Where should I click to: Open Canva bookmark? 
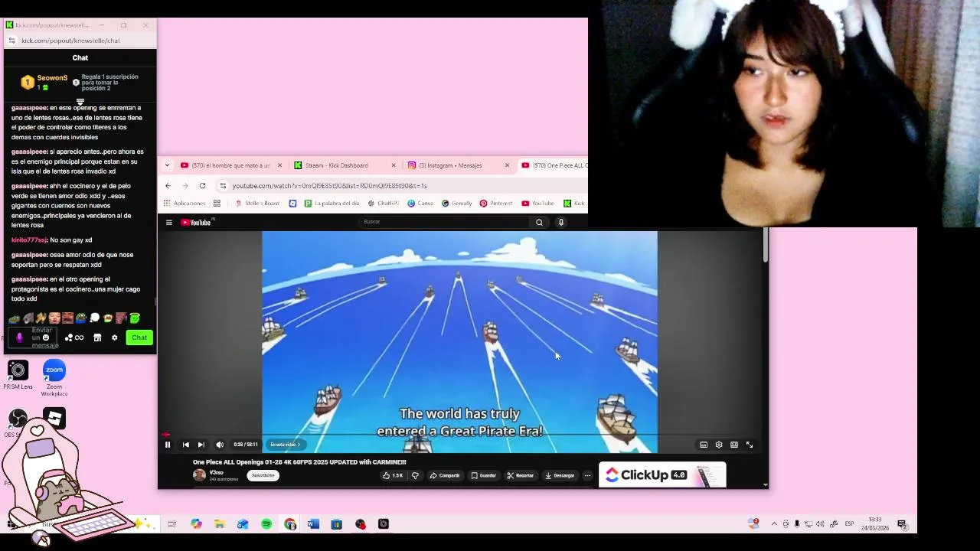(420, 204)
